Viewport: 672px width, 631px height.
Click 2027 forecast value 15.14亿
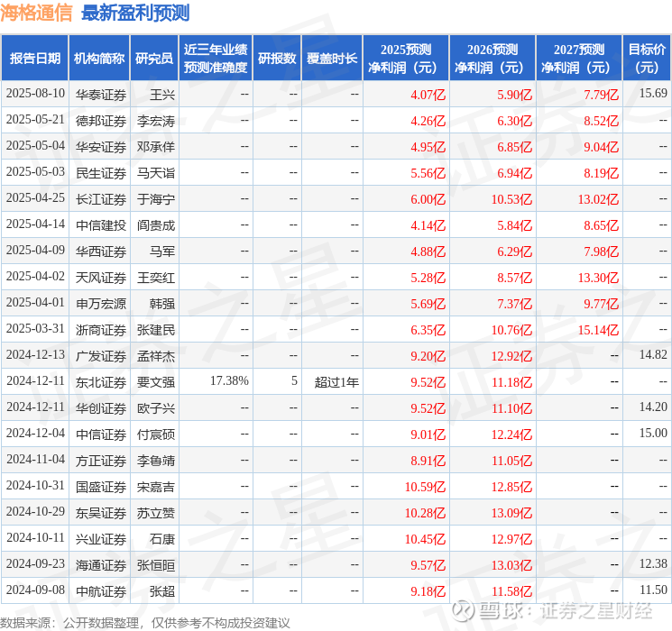(x=598, y=330)
